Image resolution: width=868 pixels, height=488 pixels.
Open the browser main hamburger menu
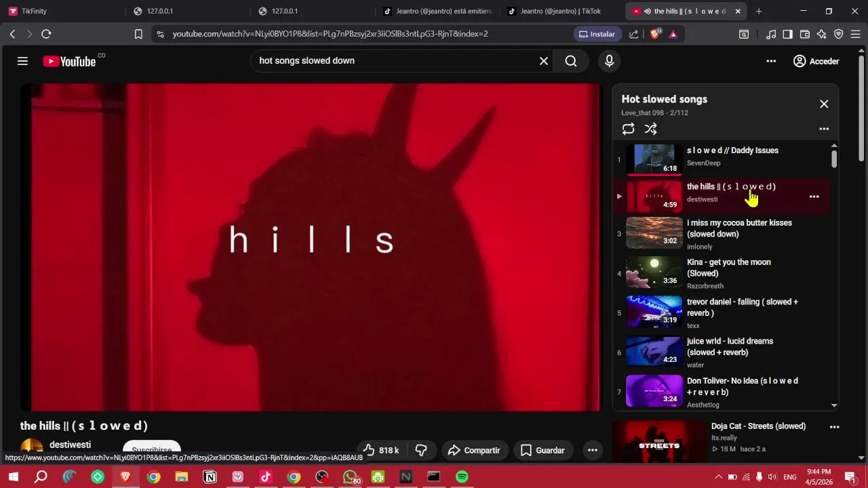(855, 34)
